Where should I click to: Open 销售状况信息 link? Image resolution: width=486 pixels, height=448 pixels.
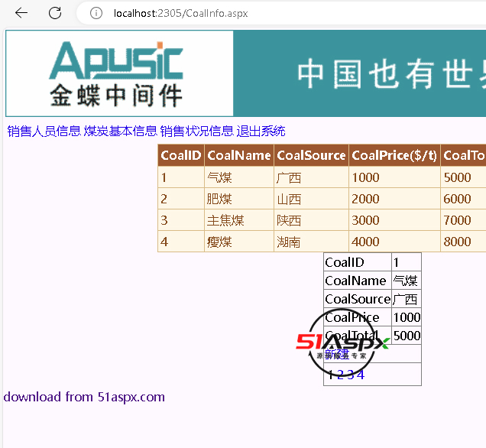pyautogui.click(x=197, y=131)
